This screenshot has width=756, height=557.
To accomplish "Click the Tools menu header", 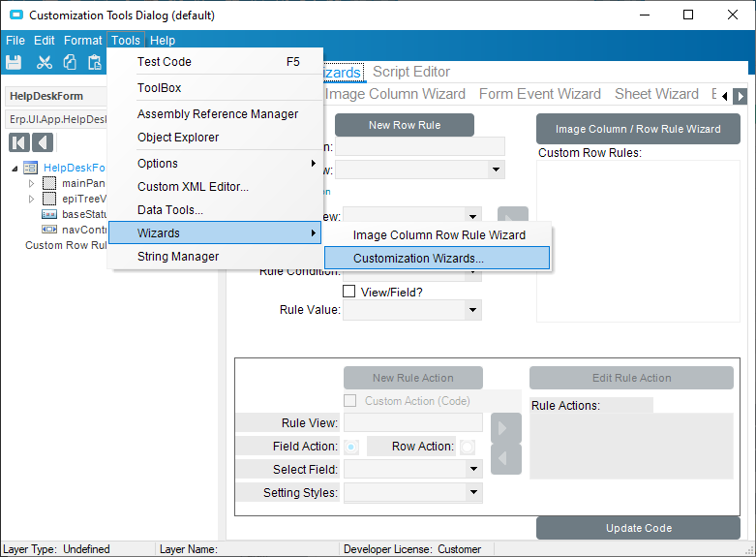I will tap(126, 41).
